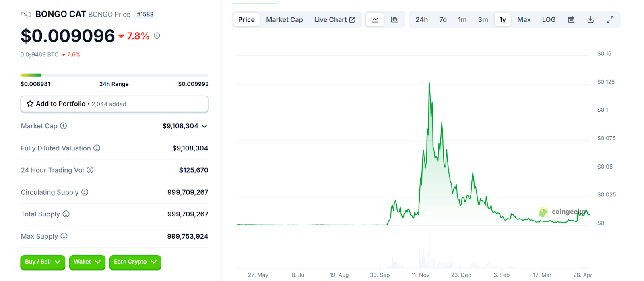Viewport: 644px width, 281px height.
Task: Click the 999,709,267 Circulating Supply value
Action: click(188, 192)
